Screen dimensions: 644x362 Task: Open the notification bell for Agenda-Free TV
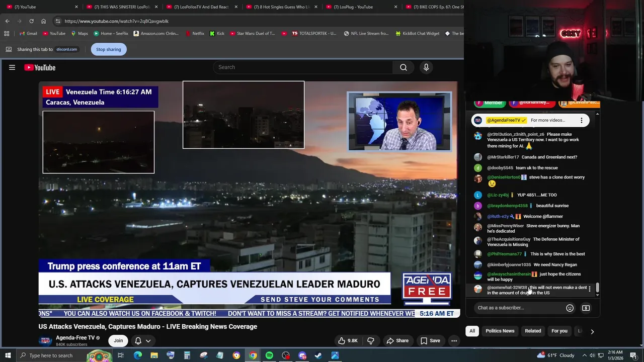(138, 340)
